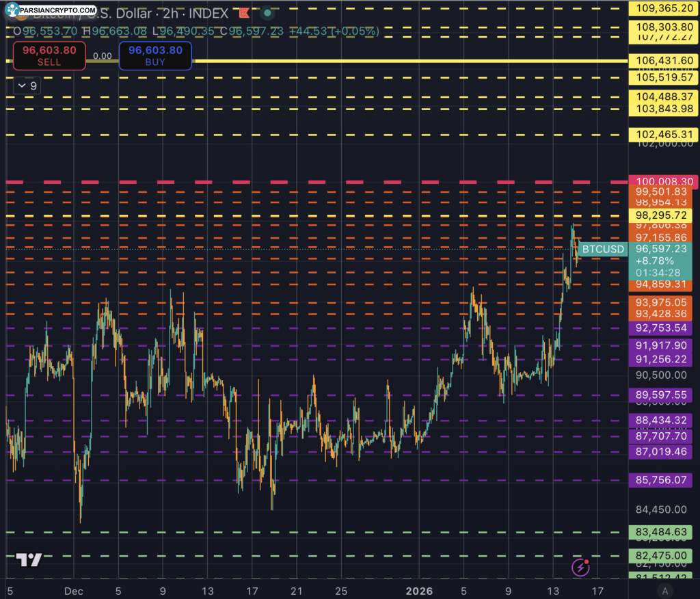
Task: Click the BTCUSD symbol price tag
Action: 603,249
